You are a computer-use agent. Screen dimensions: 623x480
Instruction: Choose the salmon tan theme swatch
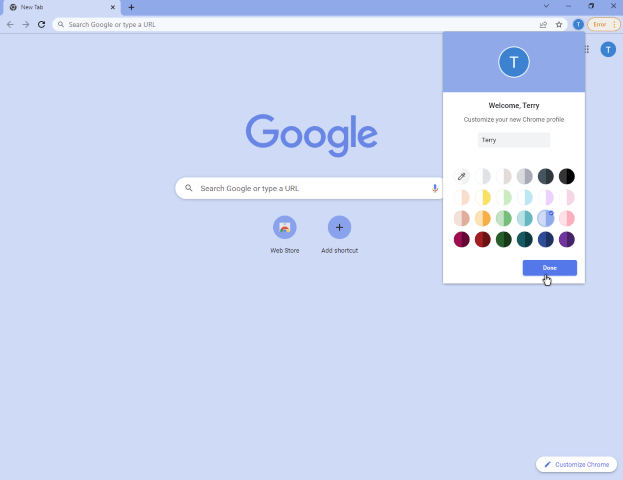click(461, 219)
